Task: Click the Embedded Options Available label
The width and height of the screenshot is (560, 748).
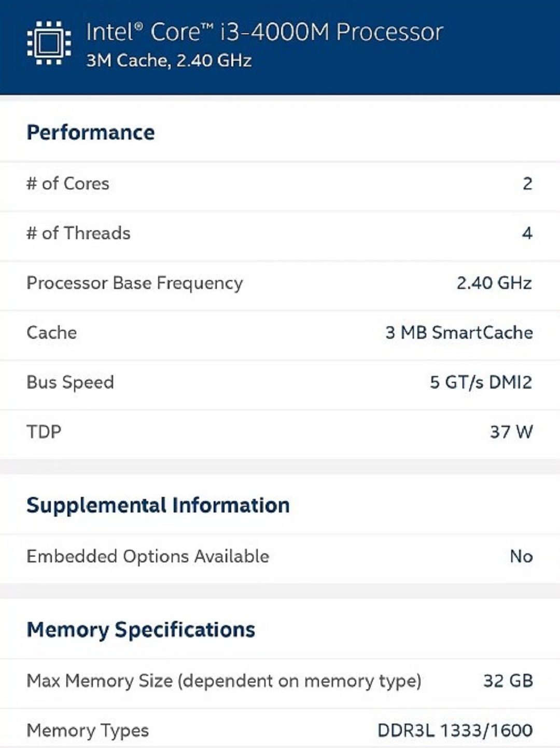Action: (x=148, y=557)
